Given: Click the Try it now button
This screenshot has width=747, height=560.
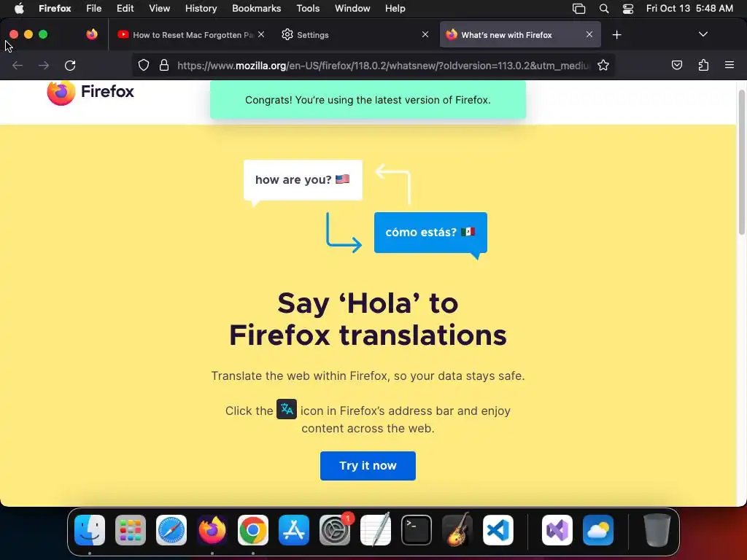Looking at the screenshot, I should coord(368,466).
